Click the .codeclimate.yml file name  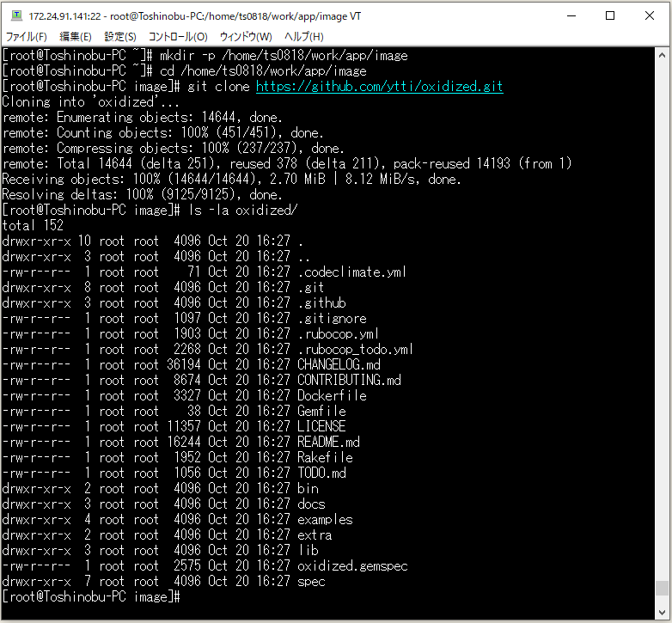coord(351,272)
